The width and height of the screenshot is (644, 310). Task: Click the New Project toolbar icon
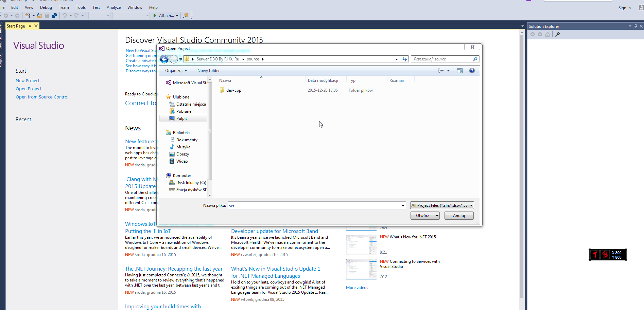(x=28, y=16)
